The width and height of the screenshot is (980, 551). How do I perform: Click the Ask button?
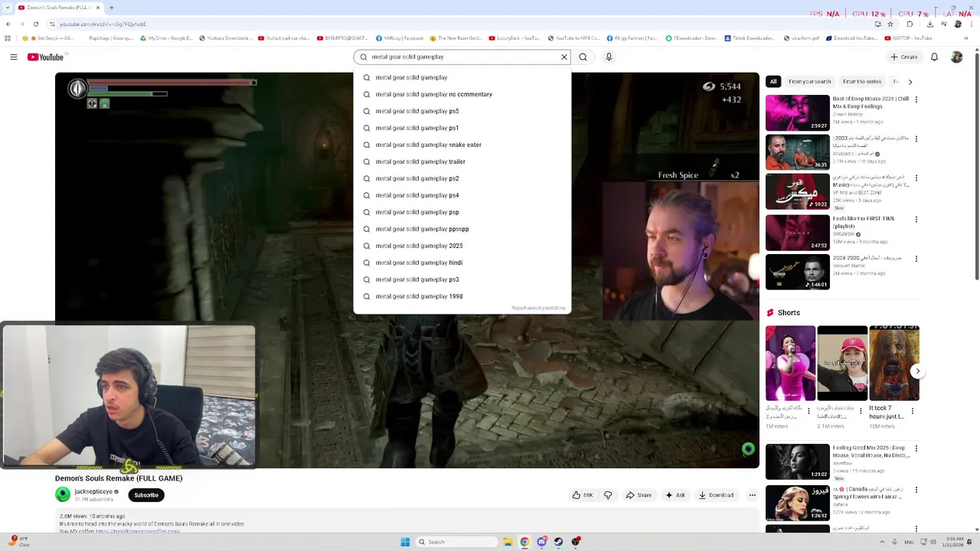tap(675, 495)
